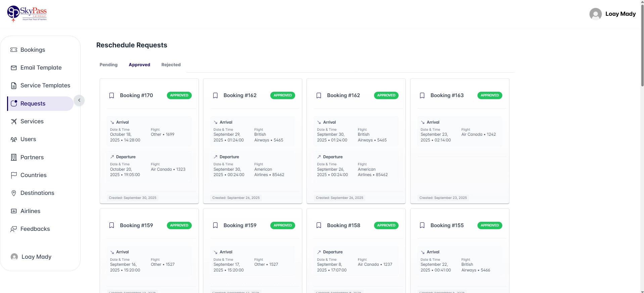Select the Approved tab

139,65
